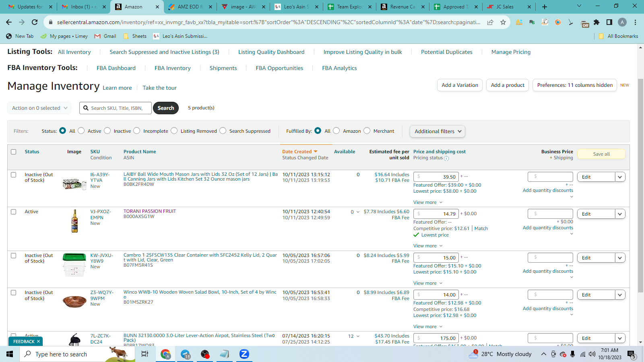Viewport: 644px width, 362px height.
Task: Reload the Seller Central page
Action: tap(35, 22)
